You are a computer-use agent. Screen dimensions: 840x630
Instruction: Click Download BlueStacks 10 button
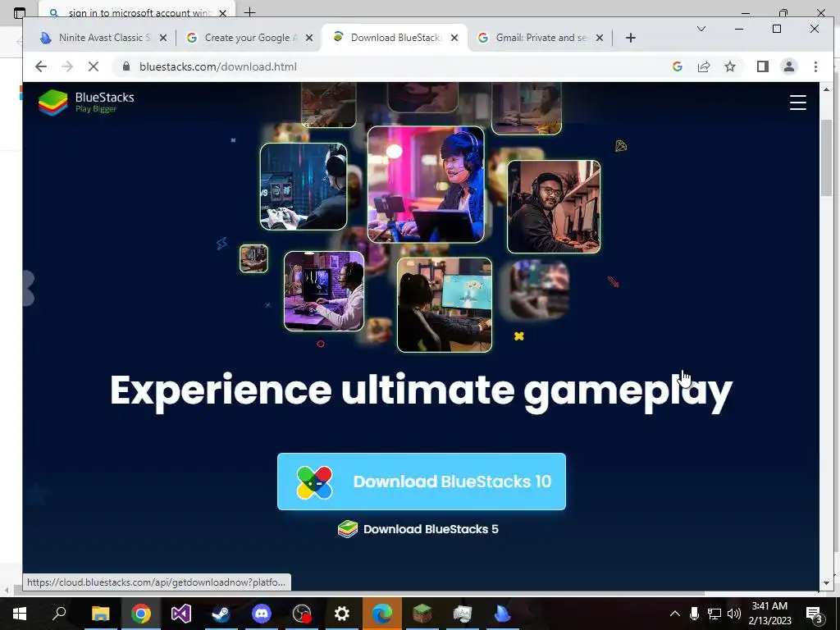click(x=421, y=481)
